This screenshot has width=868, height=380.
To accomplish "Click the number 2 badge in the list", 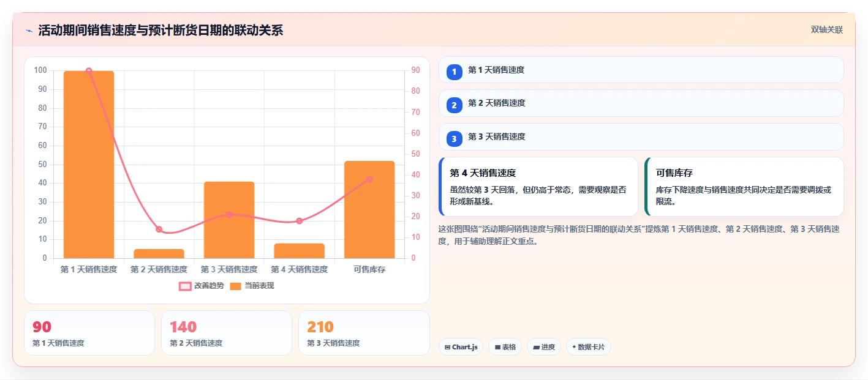I will 454,105.
